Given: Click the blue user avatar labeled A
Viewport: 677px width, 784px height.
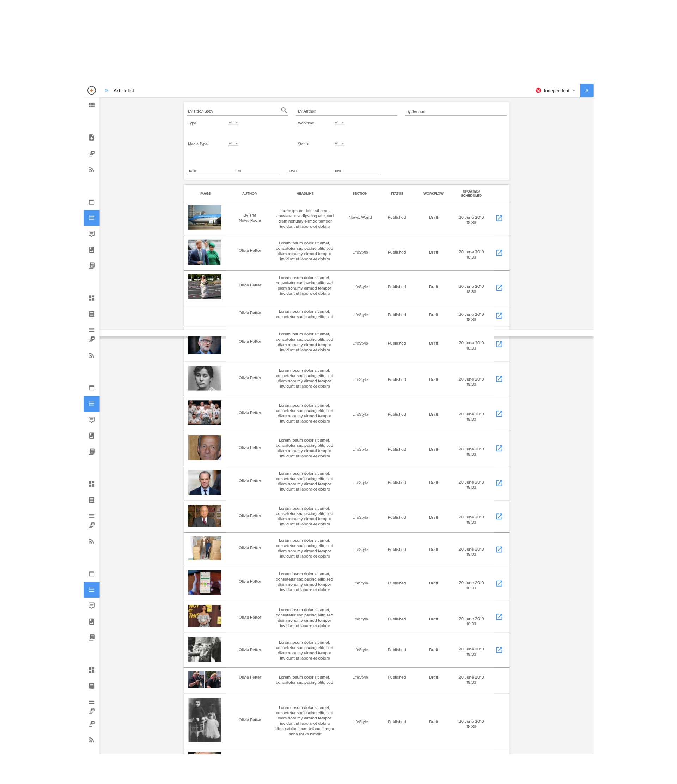Looking at the screenshot, I should pos(587,90).
